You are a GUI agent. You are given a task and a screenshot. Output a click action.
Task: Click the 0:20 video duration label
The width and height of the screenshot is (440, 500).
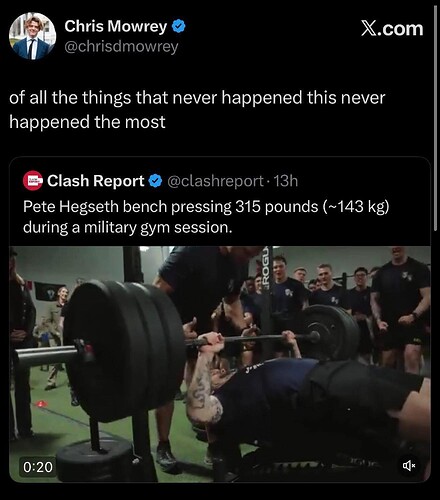pos(38,467)
